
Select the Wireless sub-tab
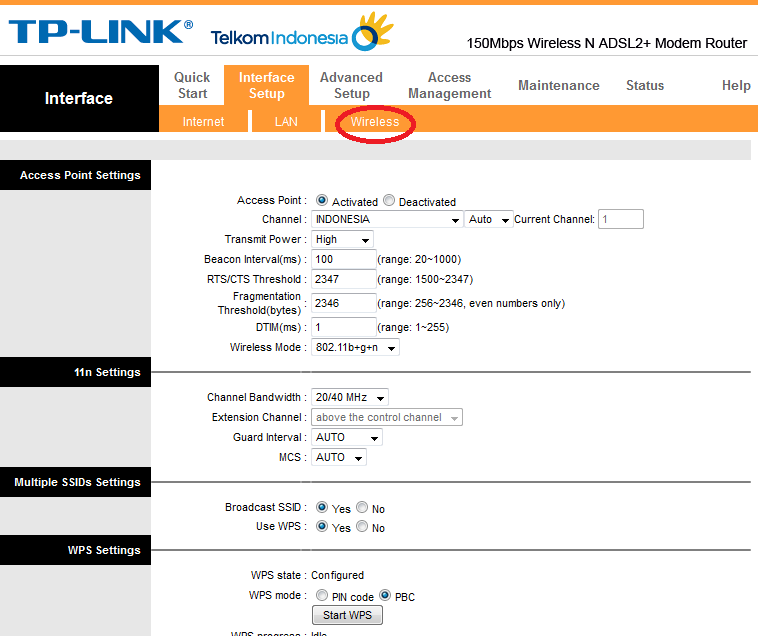[375, 121]
